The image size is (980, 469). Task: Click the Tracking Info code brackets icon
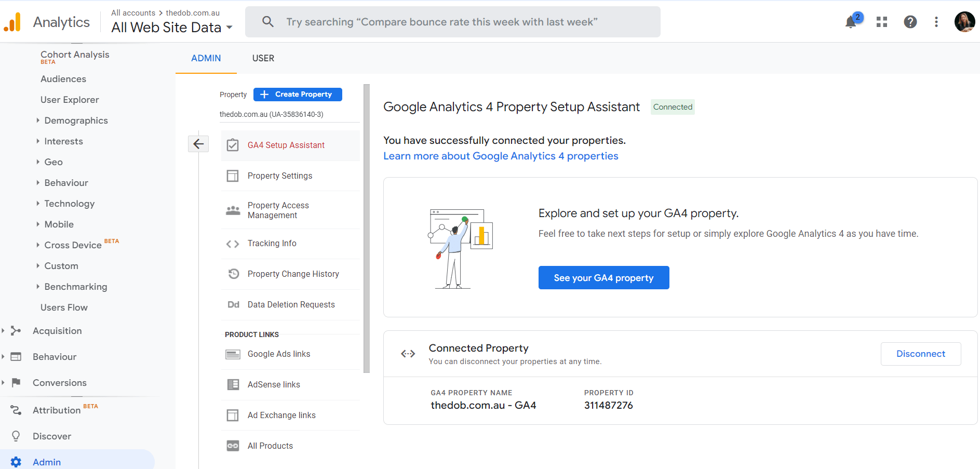pyautogui.click(x=233, y=244)
